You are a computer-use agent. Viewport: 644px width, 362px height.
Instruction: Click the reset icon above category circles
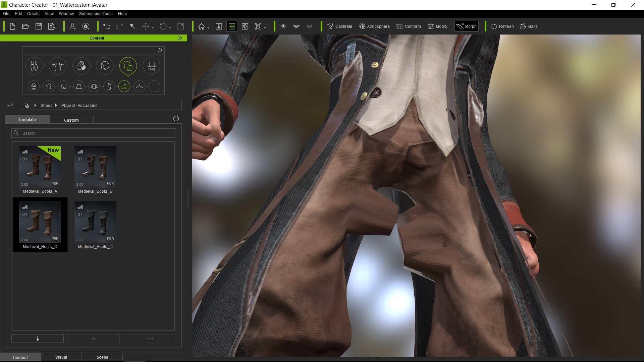[160, 50]
